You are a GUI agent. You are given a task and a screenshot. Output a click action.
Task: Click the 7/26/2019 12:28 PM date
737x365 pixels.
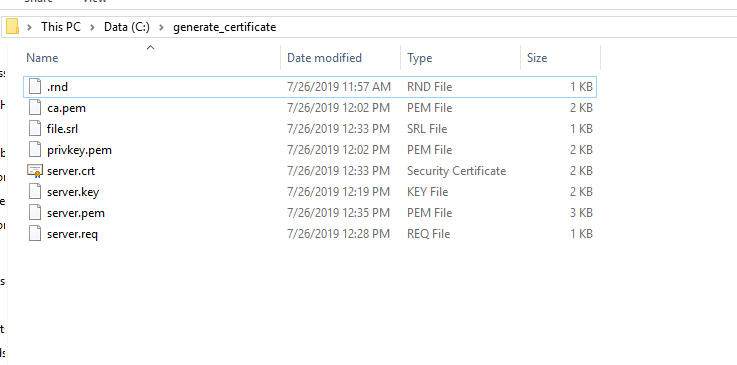coord(338,233)
